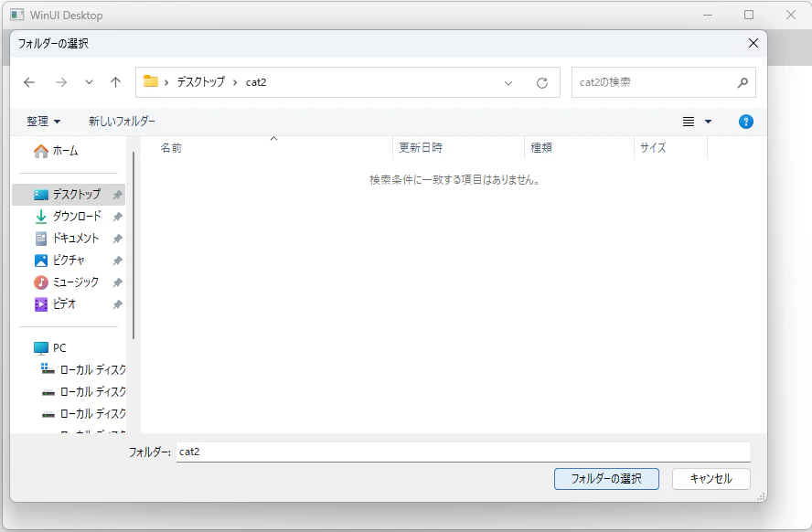The image size is (812, 532).
Task: Open recent locations chevron dropdown
Action: [x=89, y=82]
